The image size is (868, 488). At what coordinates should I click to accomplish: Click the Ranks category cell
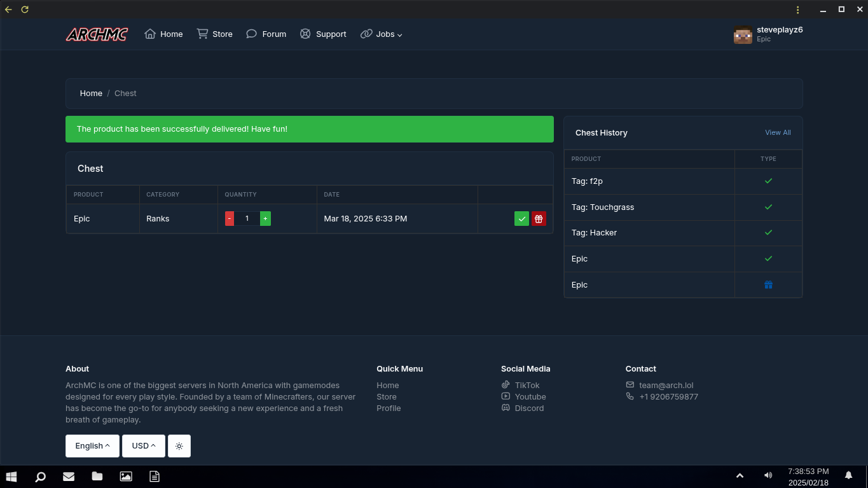[x=179, y=219]
